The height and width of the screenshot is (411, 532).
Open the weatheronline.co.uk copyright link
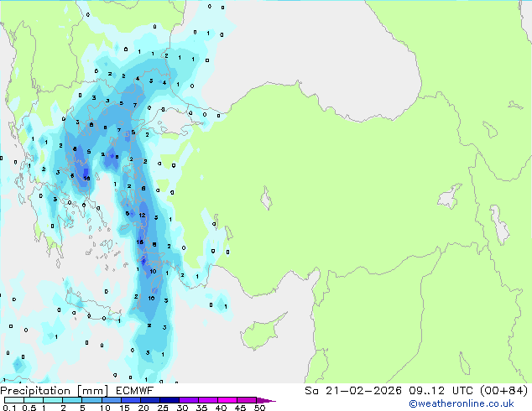pos(461,403)
